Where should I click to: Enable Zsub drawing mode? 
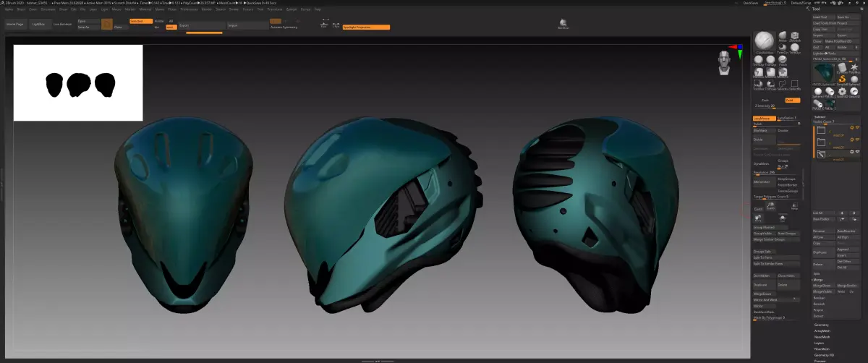coord(766,100)
